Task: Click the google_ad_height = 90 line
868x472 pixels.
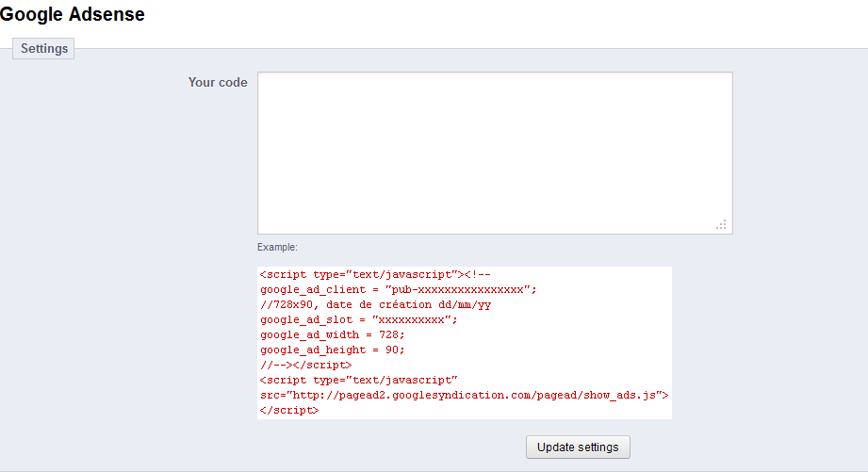Action: [332, 350]
